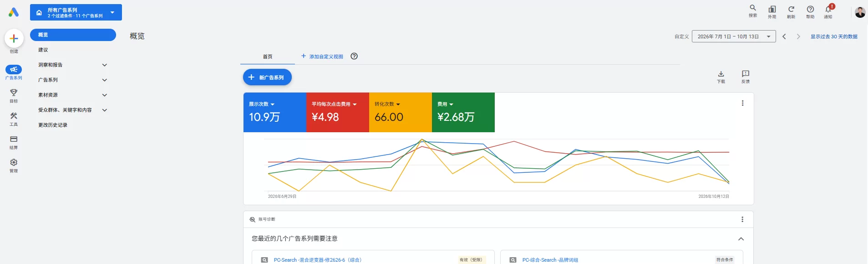Open the 转化次数 metric dropdown
The height and width of the screenshot is (264, 868).
pyautogui.click(x=387, y=104)
